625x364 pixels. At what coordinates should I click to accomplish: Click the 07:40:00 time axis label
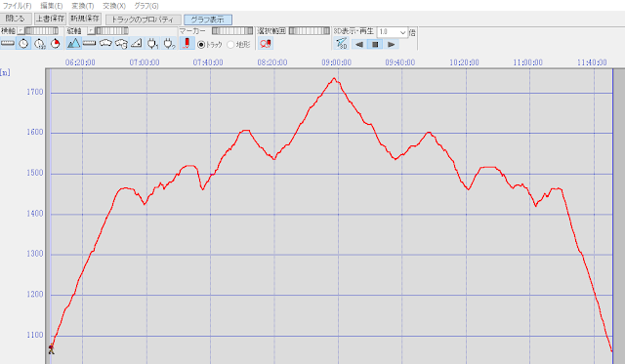(208, 62)
